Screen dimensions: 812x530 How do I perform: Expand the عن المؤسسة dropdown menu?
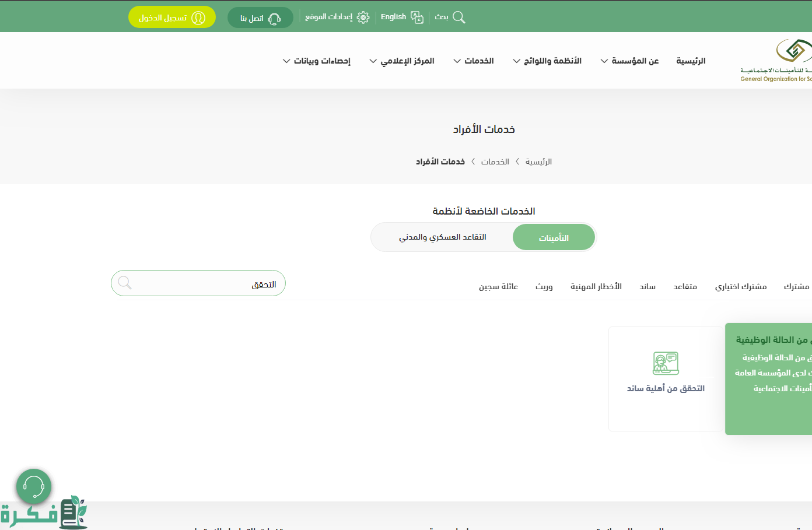pyautogui.click(x=629, y=61)
